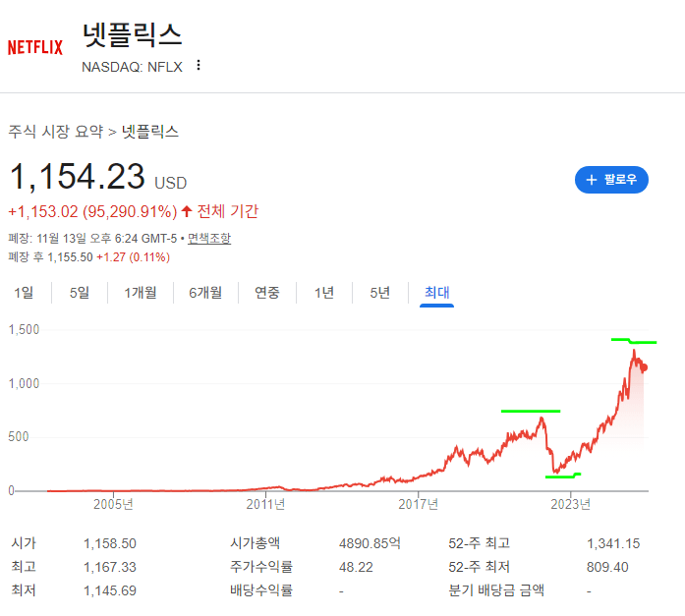Click the after-hours price 1,155.50
The width and height of the screenshot is (685, 616).
(x=70, y=257)
